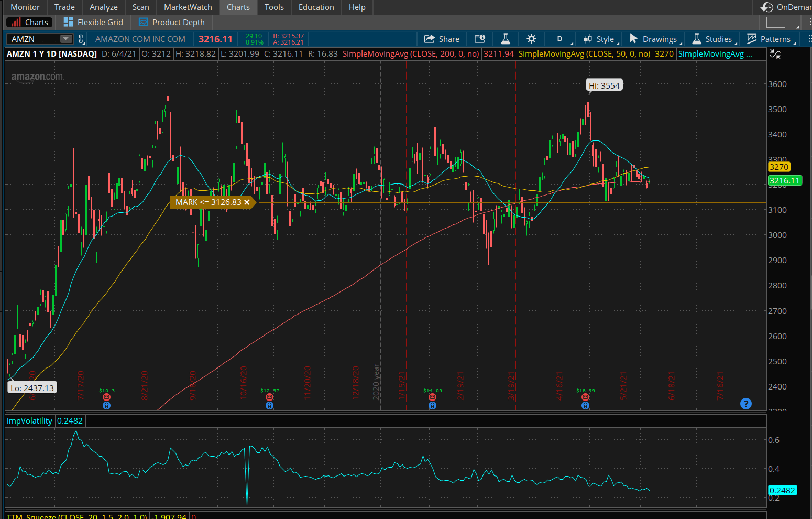Click the earnings phone icon near $10.3
This screenshot has width=812, height=519.
106,397
